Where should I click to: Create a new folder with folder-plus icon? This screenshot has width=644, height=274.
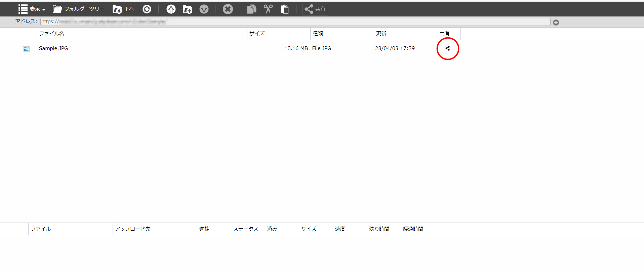coord(188,9)
